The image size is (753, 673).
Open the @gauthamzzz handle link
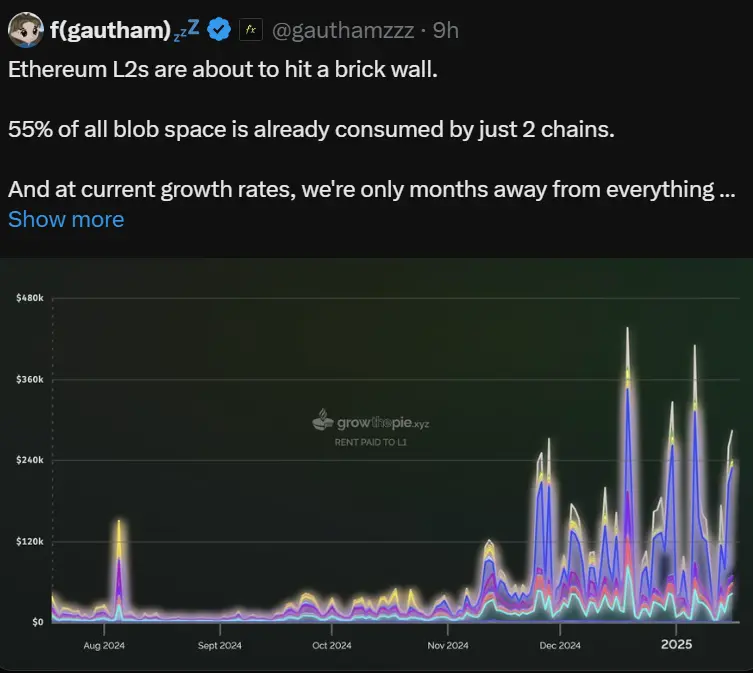point(342,31)
